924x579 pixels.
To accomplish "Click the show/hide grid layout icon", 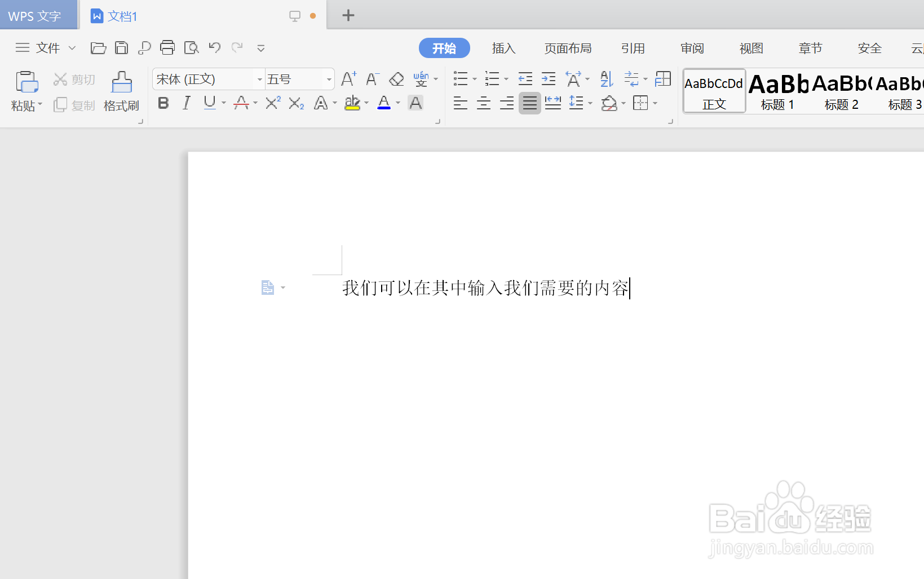I will [663, 79].
